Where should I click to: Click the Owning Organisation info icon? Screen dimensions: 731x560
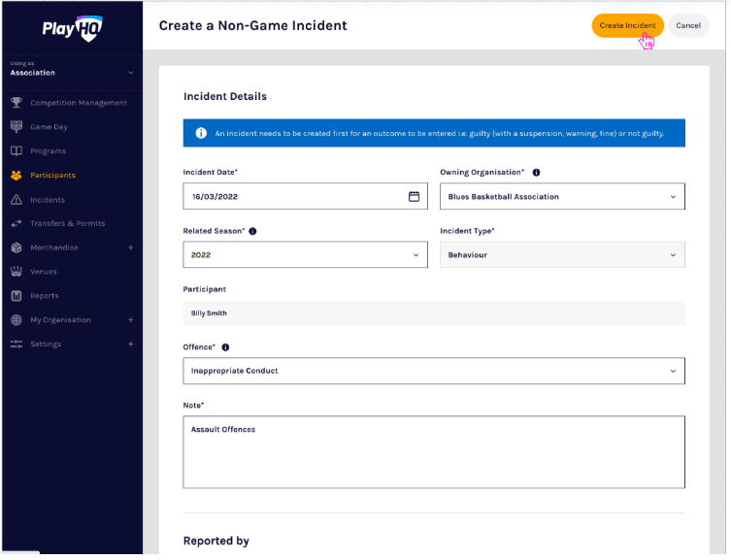[537, 173]
